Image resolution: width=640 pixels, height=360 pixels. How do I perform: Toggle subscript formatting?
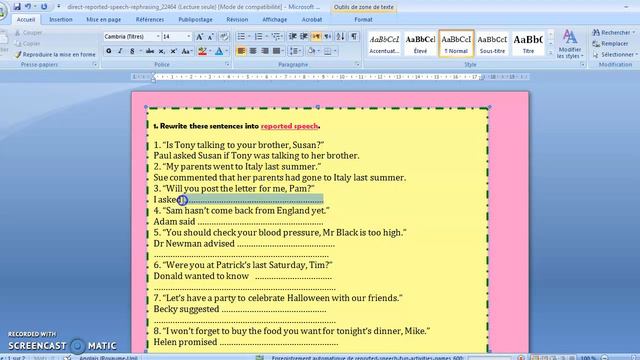(x=162, y=51)
